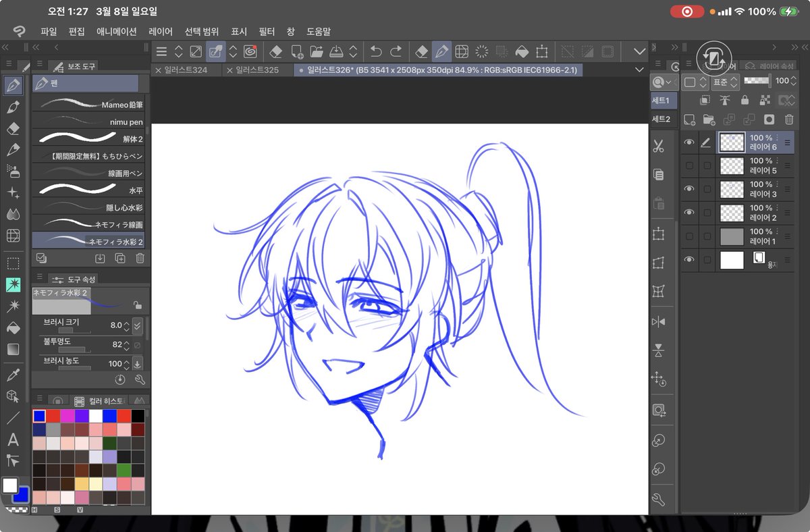Click the New layer folder icon in Layer panel
The width and height of the screenshot is (810, 532).
coord(709,119)
